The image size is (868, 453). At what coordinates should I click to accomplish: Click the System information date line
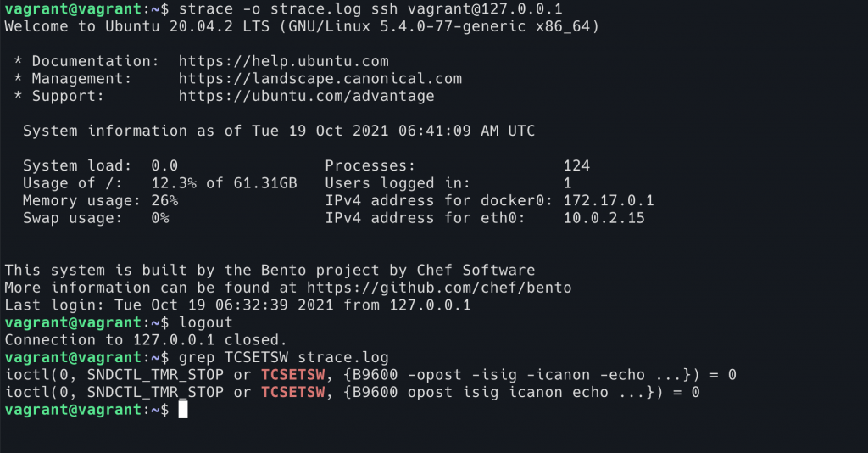pos(279,131)
